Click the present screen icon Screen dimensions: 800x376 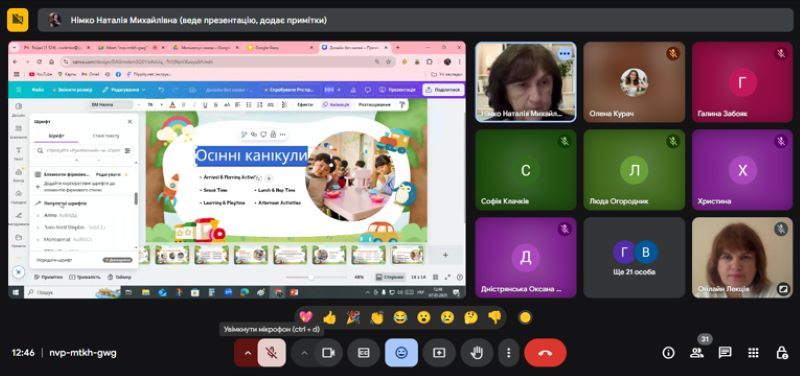tap(439, 353)
